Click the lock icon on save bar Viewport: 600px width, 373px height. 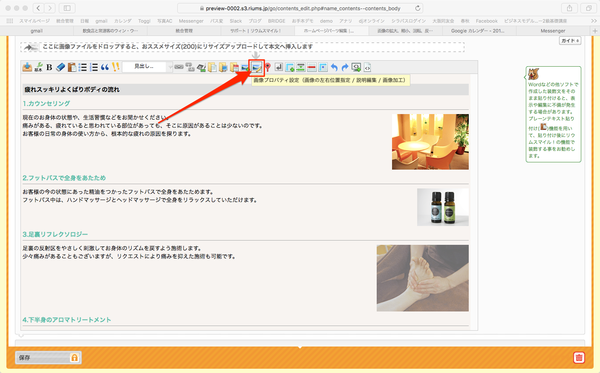point(74,357)
